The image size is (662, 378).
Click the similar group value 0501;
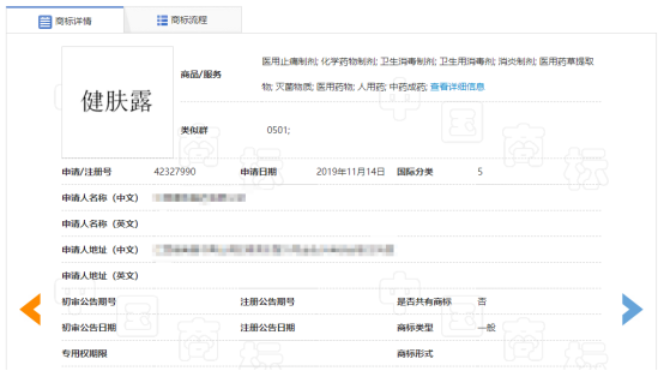click(278, 130)
